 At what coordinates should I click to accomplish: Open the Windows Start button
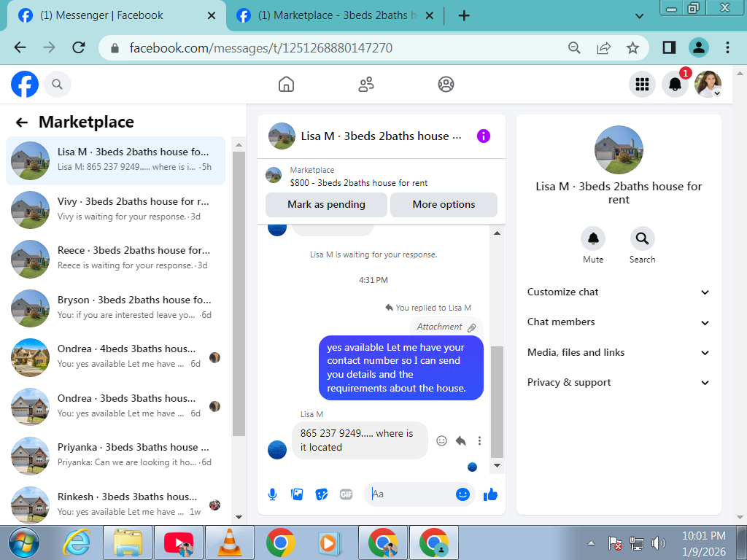(23, 542)
